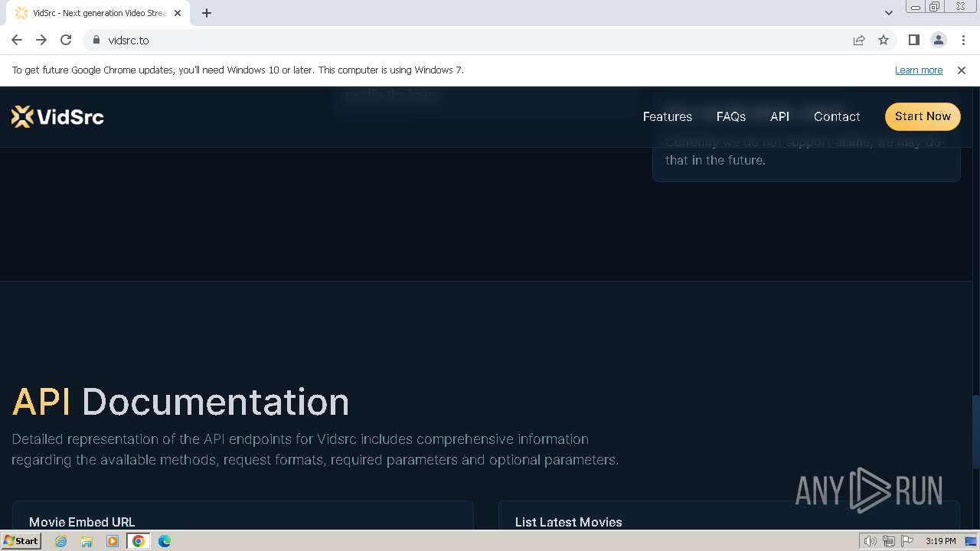Screen dimensions: 980x551
Task: Click the show desktop tray icon
Action: coord(972,541)
